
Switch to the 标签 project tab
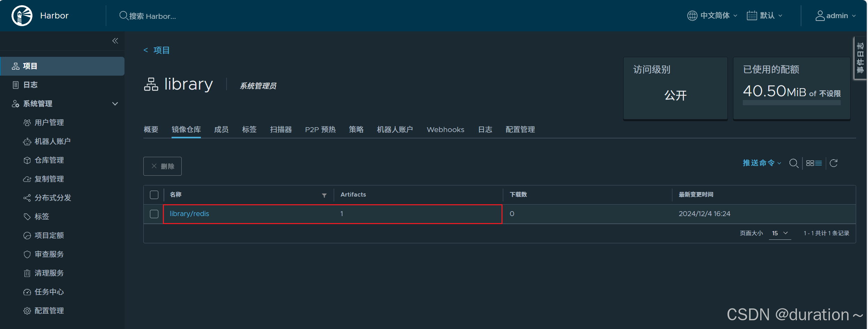[249, 130]
